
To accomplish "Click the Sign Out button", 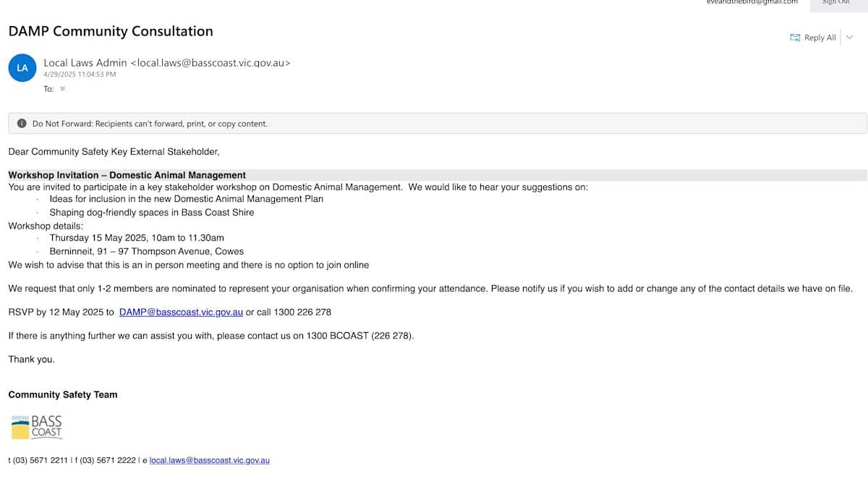I will (835, 2).
